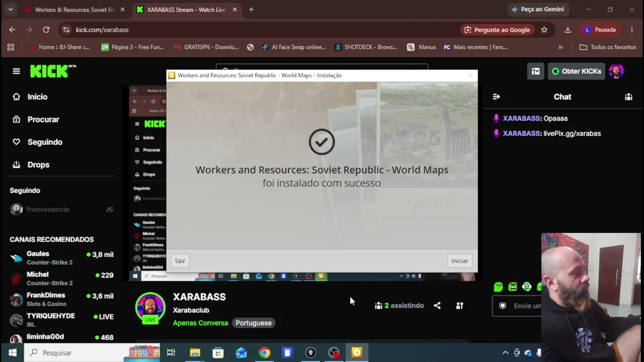Collapse the chat panel
Viewport: 644px width, 362px height.
(496, 97)
